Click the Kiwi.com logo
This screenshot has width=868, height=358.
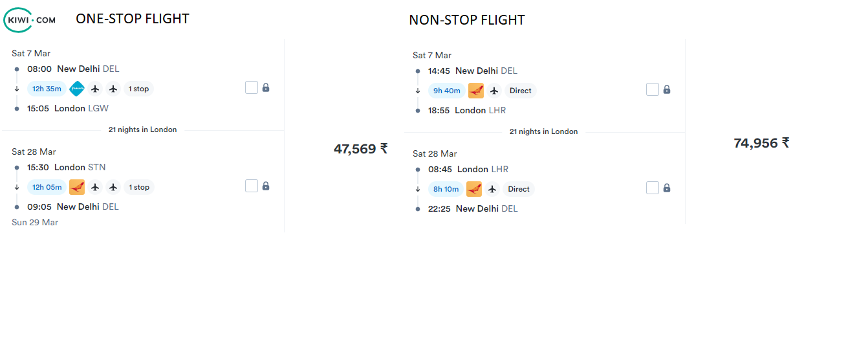(x=30, y=20)
